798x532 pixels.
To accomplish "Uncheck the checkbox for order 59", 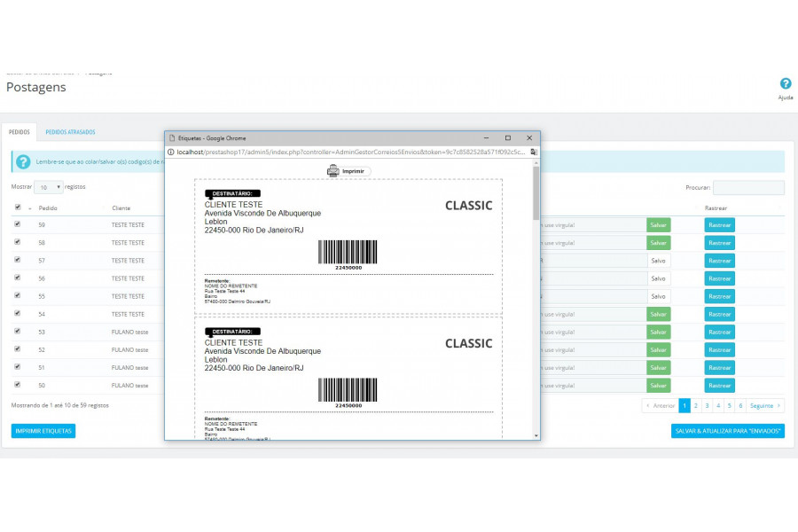I will [18, 224].
